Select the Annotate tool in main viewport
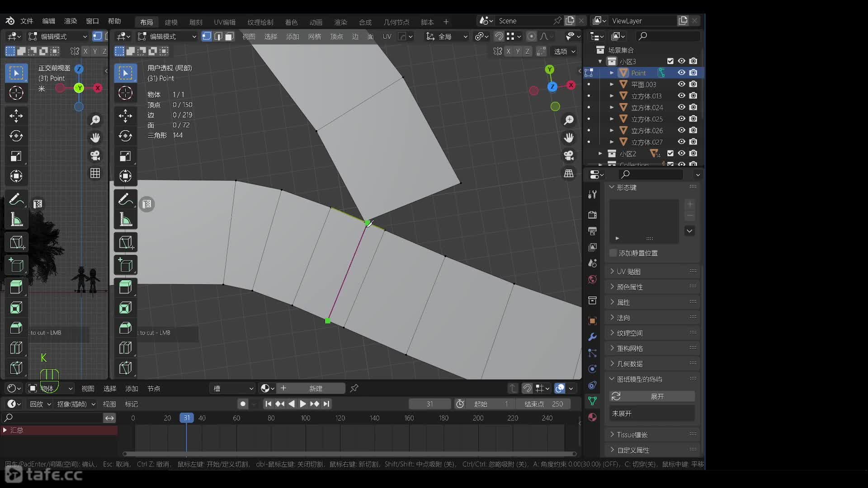 [125, 199]
